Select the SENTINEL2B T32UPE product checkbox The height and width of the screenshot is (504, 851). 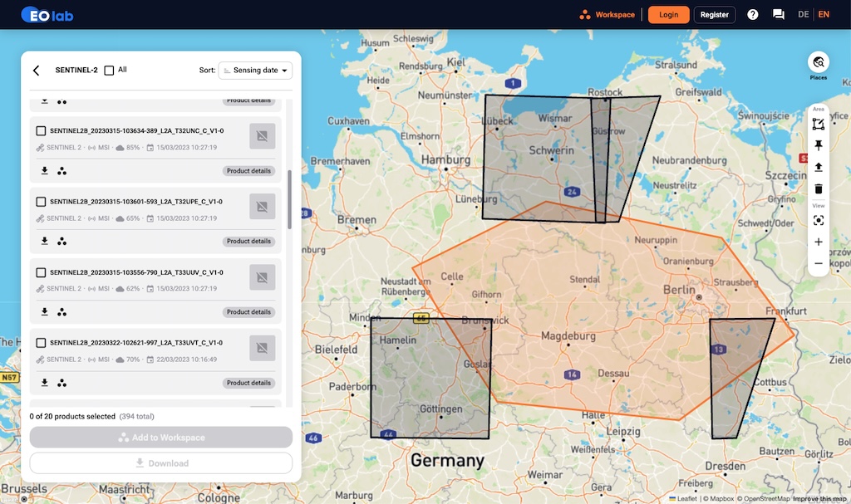pyautogui.click(x=41, y=202)
